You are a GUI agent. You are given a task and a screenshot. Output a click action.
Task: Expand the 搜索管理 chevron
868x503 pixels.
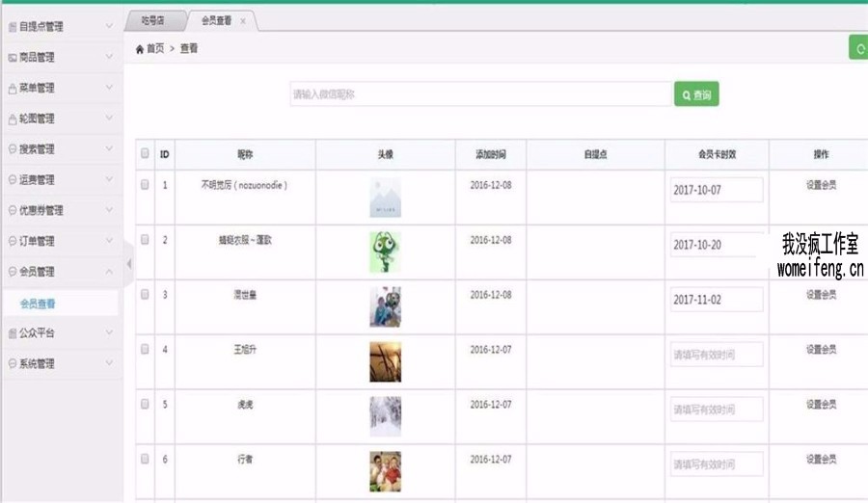click(109, 148)
